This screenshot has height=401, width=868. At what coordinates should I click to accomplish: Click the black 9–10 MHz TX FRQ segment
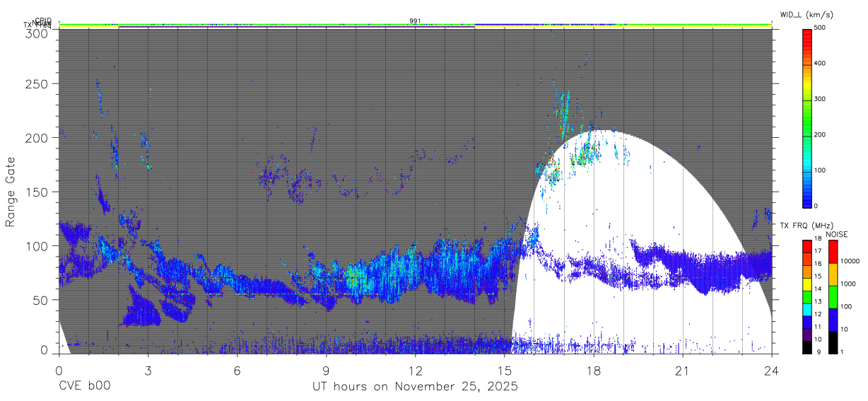807,347
